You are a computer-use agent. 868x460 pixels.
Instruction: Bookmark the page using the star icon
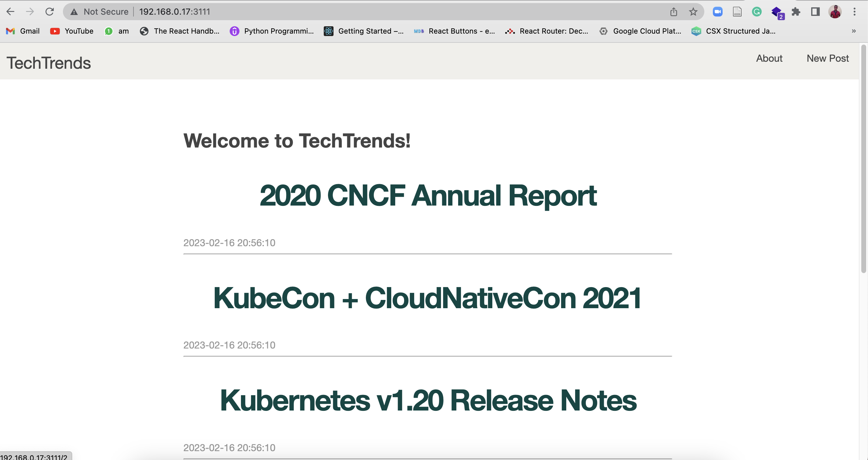coord(693,12)
